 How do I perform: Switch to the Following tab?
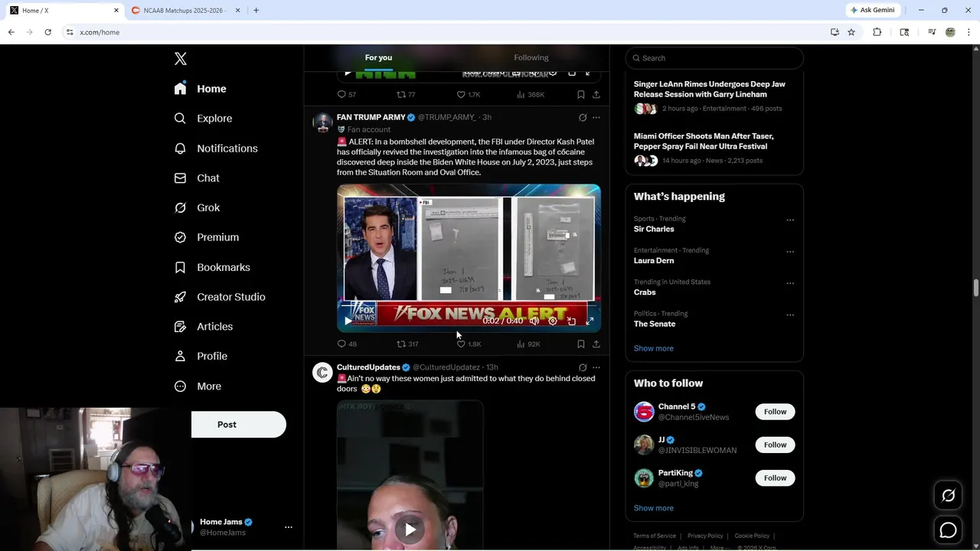pos(531,57)
